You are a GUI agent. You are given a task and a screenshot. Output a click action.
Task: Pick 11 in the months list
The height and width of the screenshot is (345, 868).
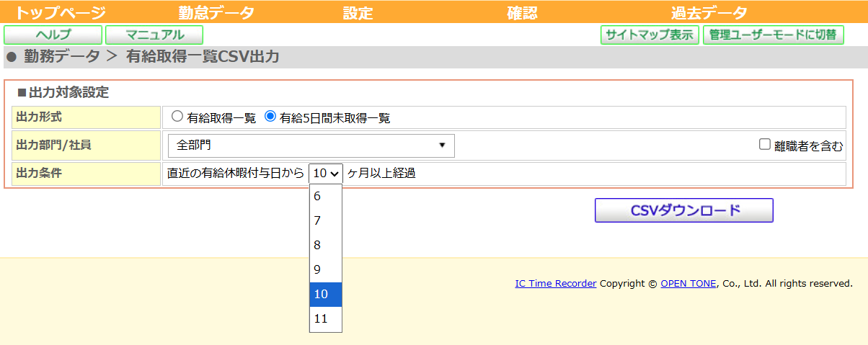[x=325, y=318]
